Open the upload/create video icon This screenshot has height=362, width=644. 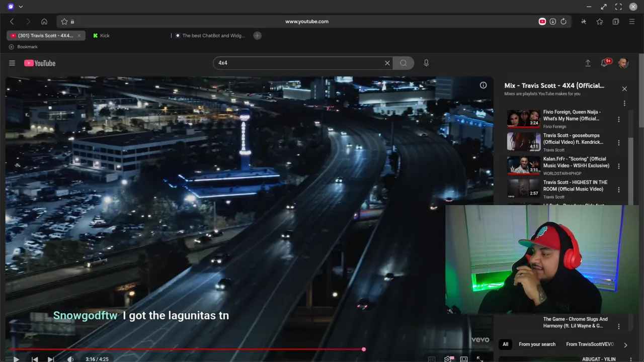coord(588,63)
